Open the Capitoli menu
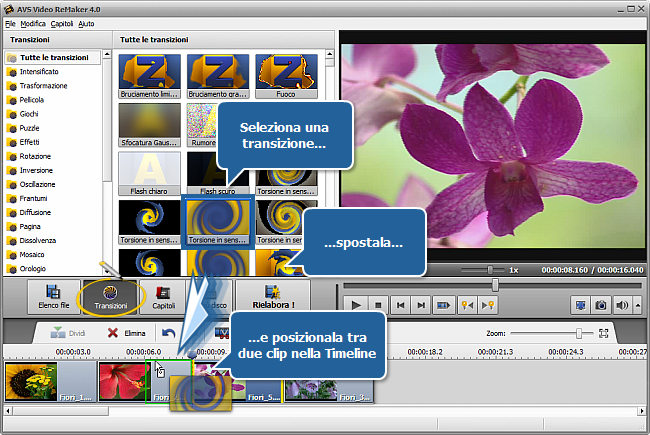 coord(61,22)
